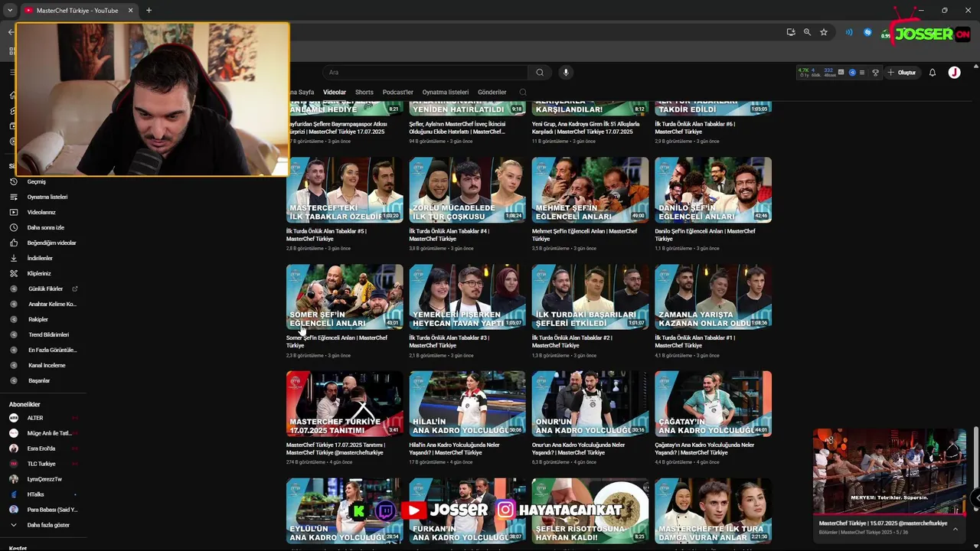The image size is (980, 551).
Task: Seek on the miniplayer red progress bar
Action: [x=890, y=514]
